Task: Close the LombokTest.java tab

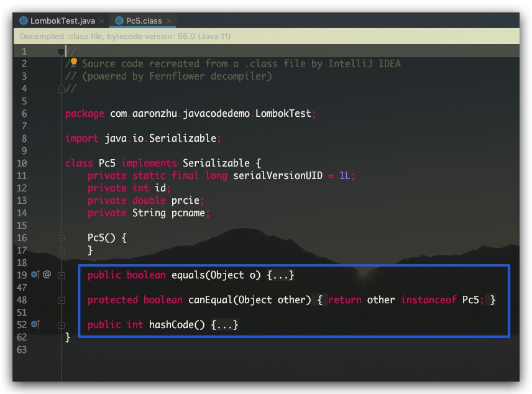Action: [x=101, y=21]
